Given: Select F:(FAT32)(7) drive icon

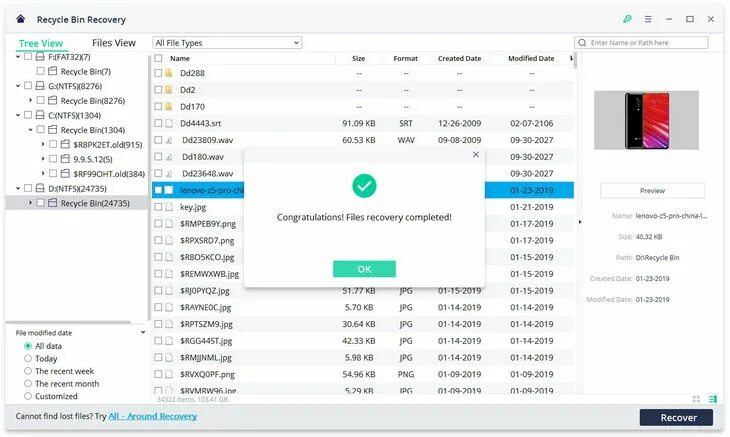Looking at the screenshot, I should pos(40,57).
